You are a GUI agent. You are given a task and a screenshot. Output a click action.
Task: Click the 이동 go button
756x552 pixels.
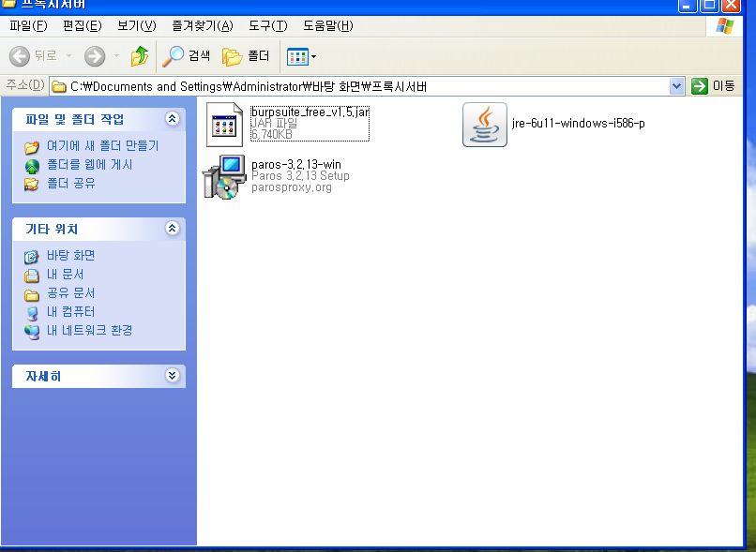click(x=713, y=86)
